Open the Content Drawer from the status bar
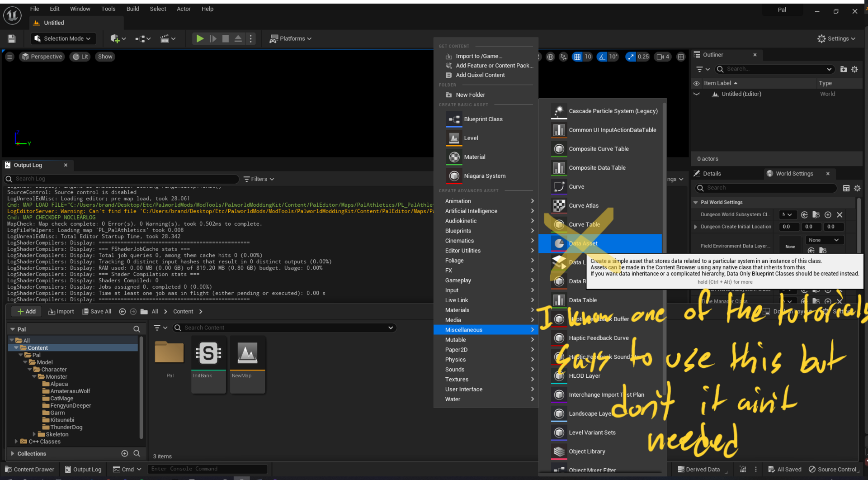 [x=29, y=469]
